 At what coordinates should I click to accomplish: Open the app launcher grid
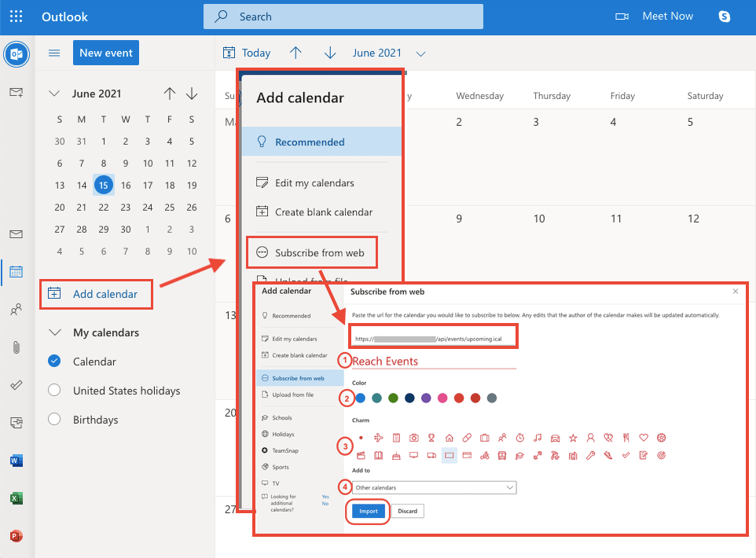coord(16,17)
